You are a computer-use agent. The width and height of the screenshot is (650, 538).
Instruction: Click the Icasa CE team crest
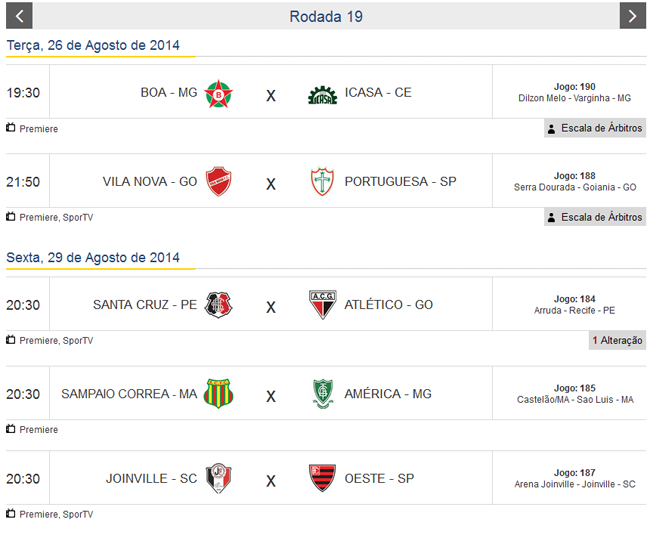click(x=322, y=93)
